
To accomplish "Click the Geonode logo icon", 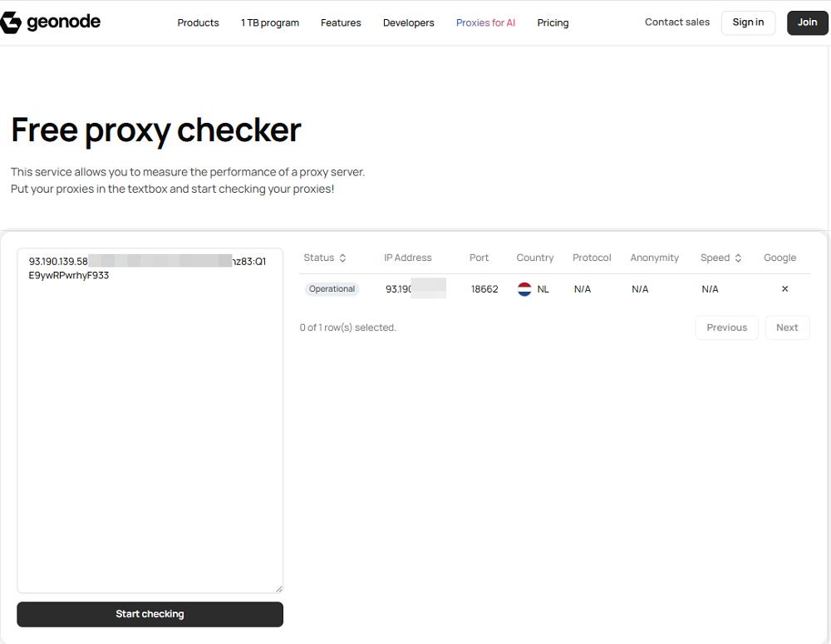I will pos(11,22).
